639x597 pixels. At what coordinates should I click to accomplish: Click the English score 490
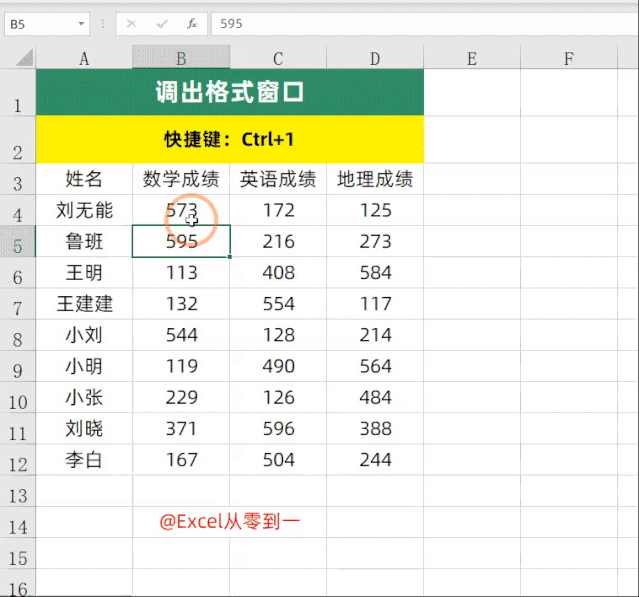pos(278,366)
